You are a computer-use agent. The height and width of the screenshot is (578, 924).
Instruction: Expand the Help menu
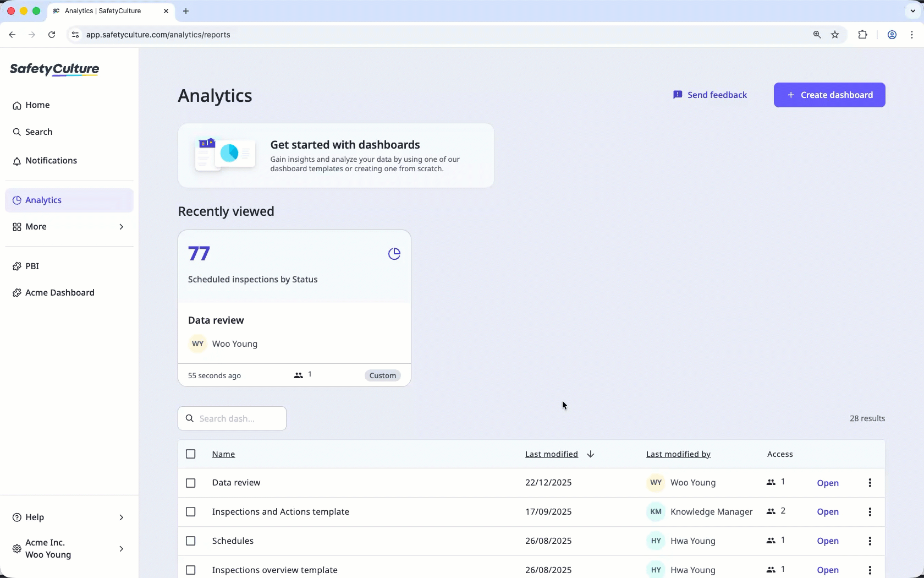coord(69,517)
